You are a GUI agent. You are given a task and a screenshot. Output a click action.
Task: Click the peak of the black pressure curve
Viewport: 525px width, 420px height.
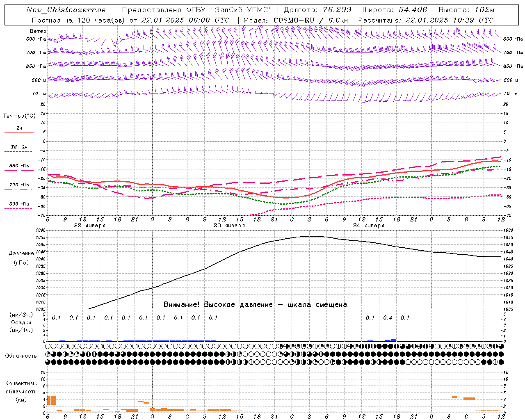click(312, 236)
